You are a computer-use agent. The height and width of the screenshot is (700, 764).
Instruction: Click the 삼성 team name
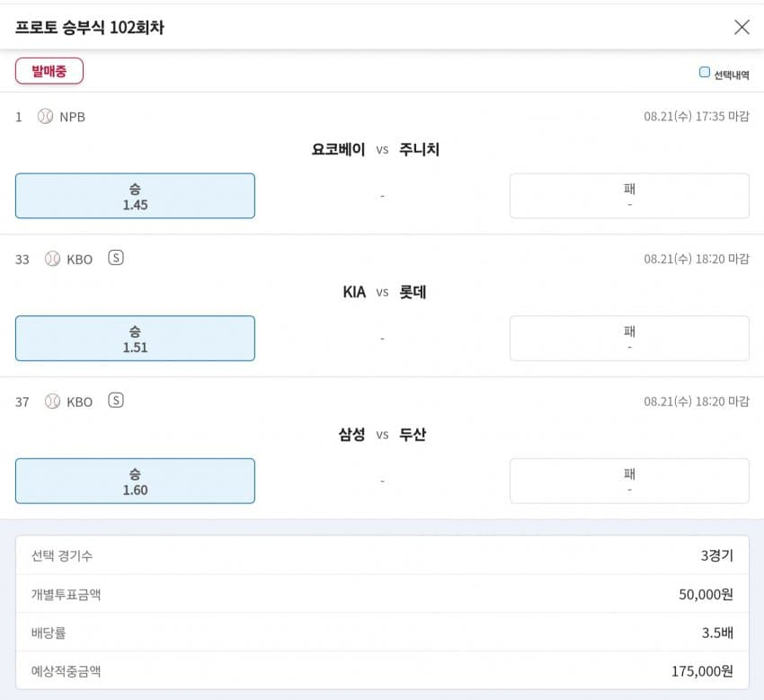[x=351, y=434]
